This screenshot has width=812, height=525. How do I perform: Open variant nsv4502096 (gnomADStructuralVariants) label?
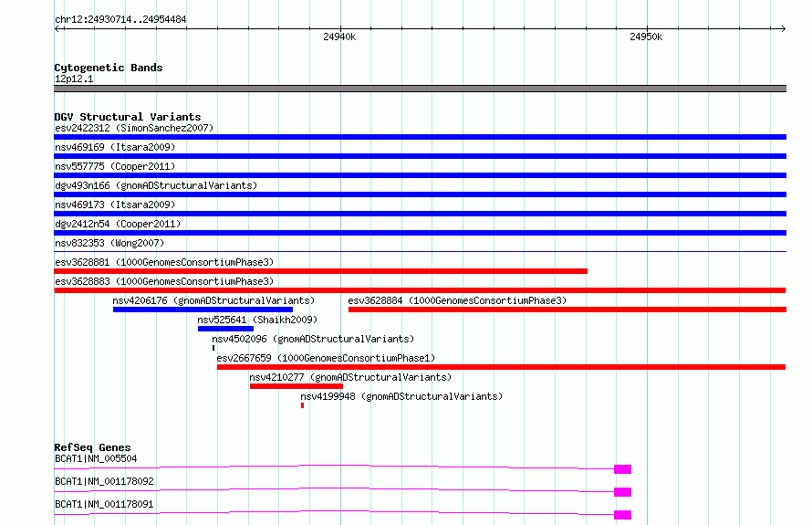click(313, 339)
